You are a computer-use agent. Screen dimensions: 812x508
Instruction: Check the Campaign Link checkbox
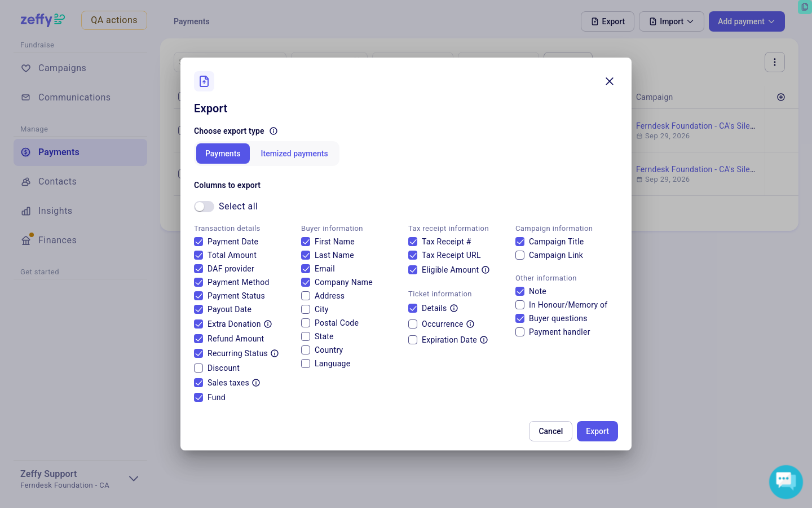520,255
